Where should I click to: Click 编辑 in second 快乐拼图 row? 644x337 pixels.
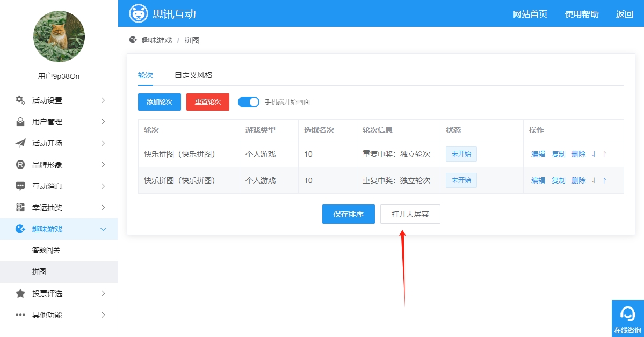538,180
